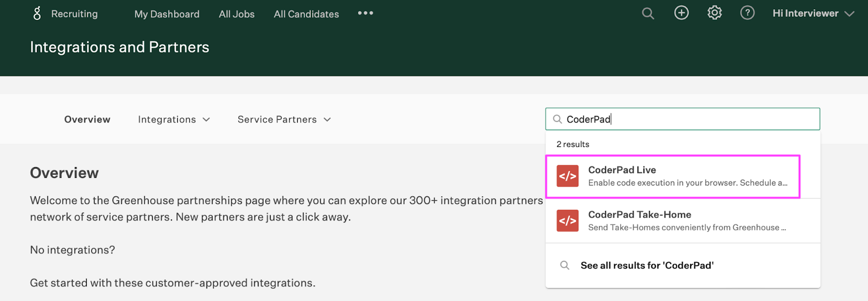This screenshot has height=301, width=868.
Task: Open the Service Partners tab
Action: point(277,119)
